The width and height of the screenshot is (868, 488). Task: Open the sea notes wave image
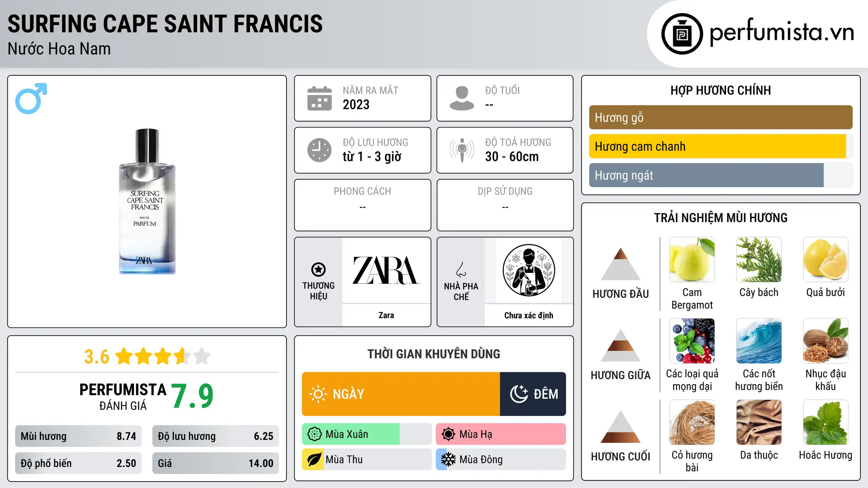click(759, 341)
